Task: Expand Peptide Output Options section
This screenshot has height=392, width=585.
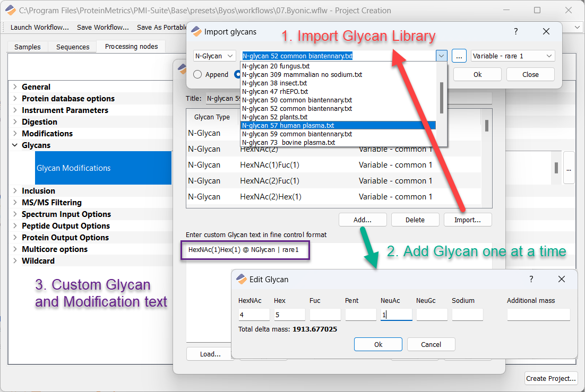Action: [x=15, y=225]
